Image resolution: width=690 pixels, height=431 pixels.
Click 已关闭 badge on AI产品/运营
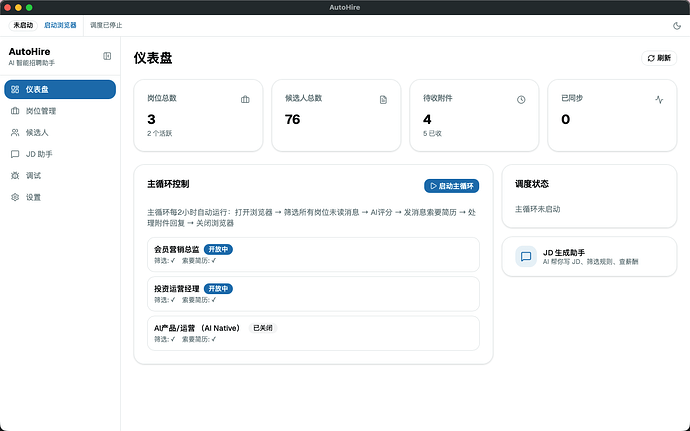coord(263,328)
